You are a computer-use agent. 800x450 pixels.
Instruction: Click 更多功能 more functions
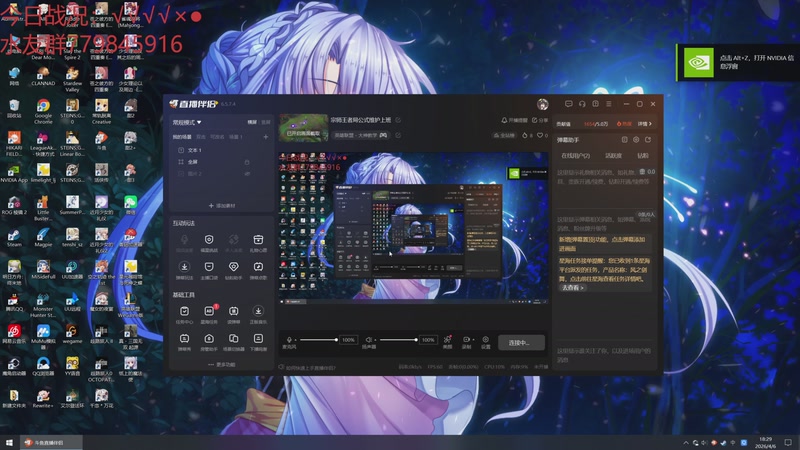[222, 365]
